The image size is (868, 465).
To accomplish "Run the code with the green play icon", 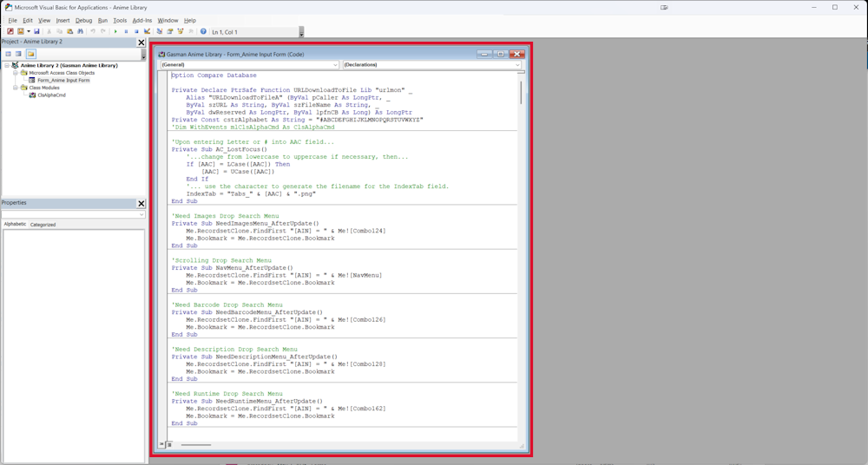I will click(x=115, y=31).
